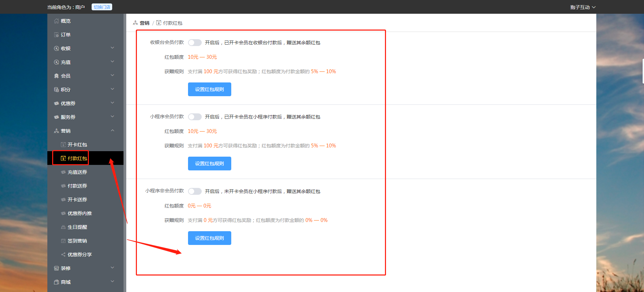The width and height of the screenshot is (644, 292).
Task: Click the 开卡红包 icon
Action: [x=63, y=145]
